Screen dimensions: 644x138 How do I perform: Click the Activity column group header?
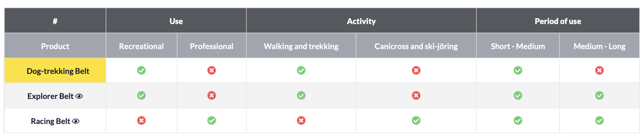click(361, 21)
